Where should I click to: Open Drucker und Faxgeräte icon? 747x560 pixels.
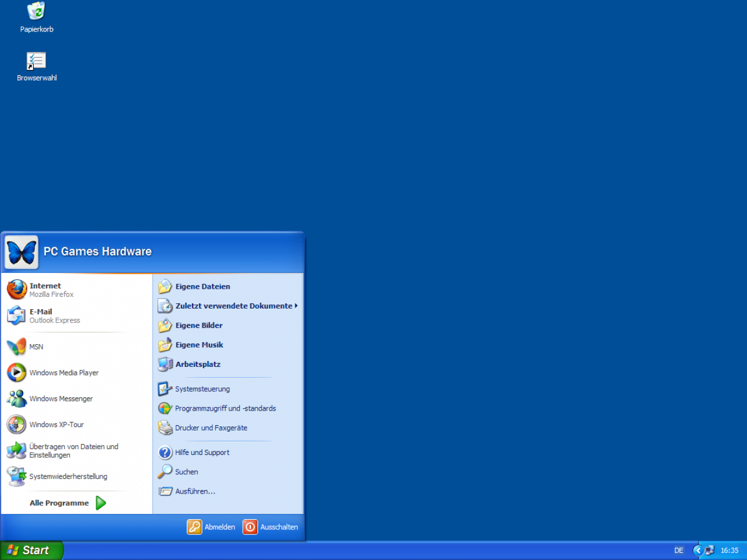(165, 428)
